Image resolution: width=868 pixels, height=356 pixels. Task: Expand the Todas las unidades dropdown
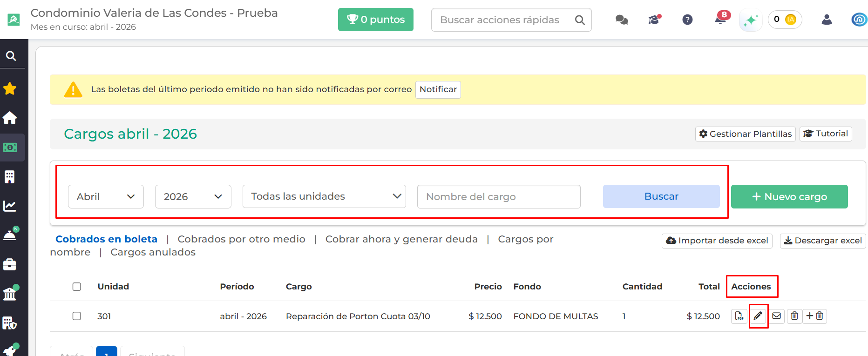pyautogui.click(x=324, y=196)
